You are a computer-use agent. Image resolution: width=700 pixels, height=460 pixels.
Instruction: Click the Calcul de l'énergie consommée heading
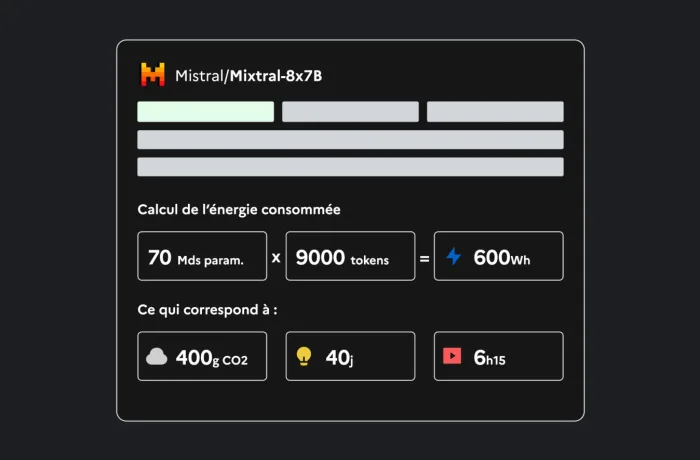click(x=239, y=209)
